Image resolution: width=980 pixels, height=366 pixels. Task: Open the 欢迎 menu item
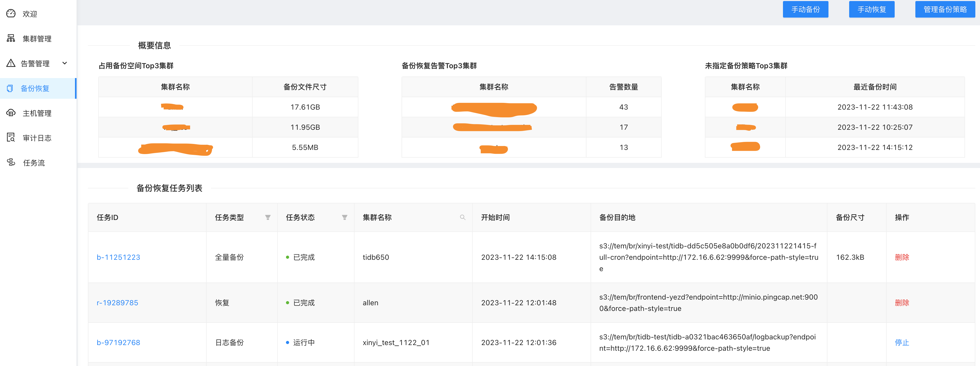click(38, 14)
